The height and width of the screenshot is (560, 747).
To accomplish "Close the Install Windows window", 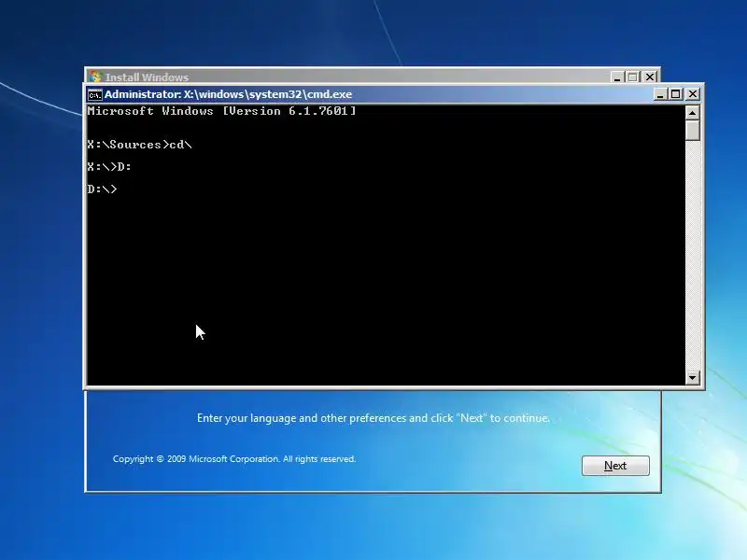I will pos(650,77).
